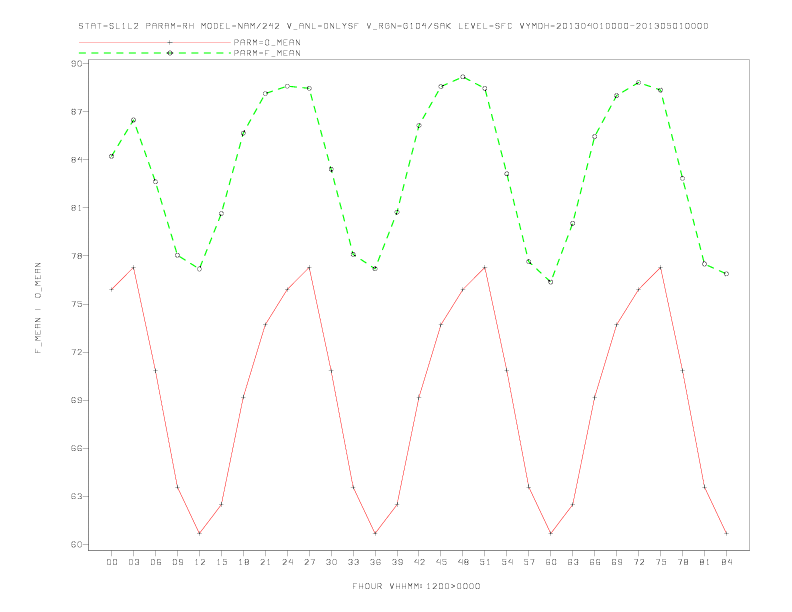792x612 pixels.
Task: Click the PARM=F_MEAN legend label
Action: [267, 53]
